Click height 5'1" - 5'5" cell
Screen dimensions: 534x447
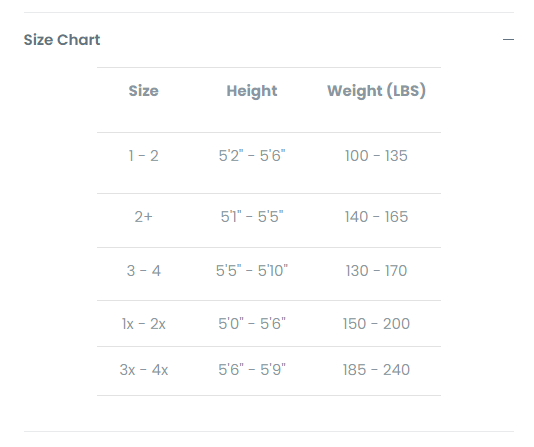pyautogui.click(x=252, y=217)
